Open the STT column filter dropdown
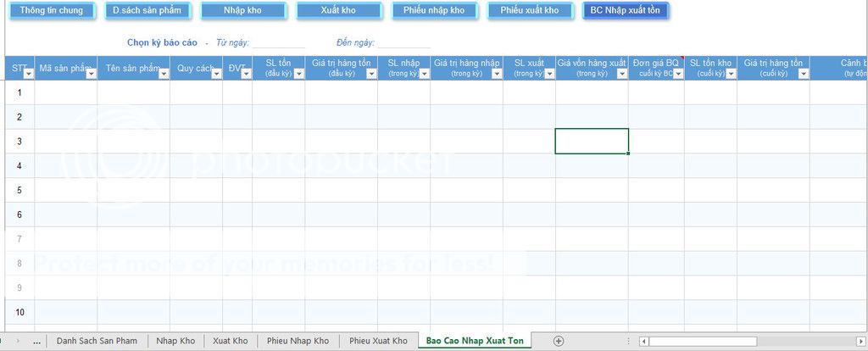 28,74
